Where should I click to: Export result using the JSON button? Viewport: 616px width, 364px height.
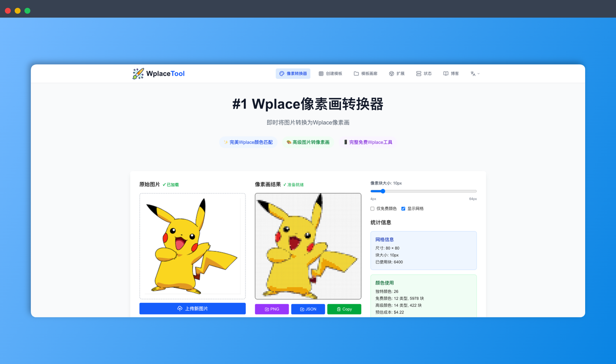pos(308,309)
